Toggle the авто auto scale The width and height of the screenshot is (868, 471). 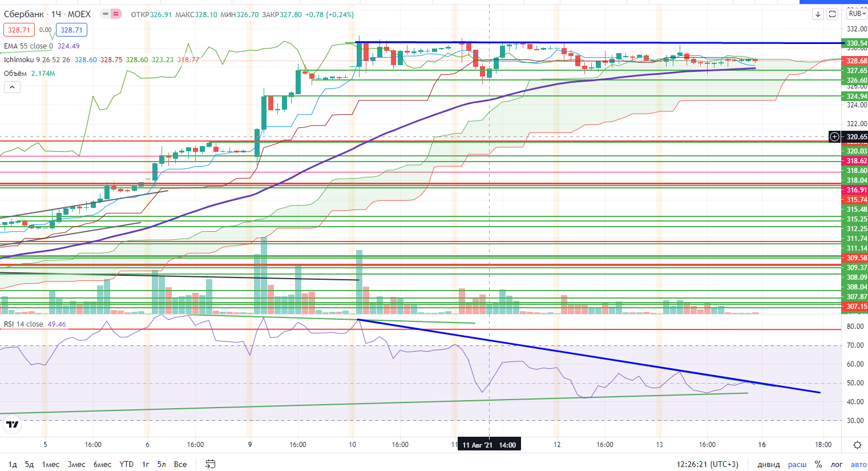pyautogui.click(x=858, y=464)
